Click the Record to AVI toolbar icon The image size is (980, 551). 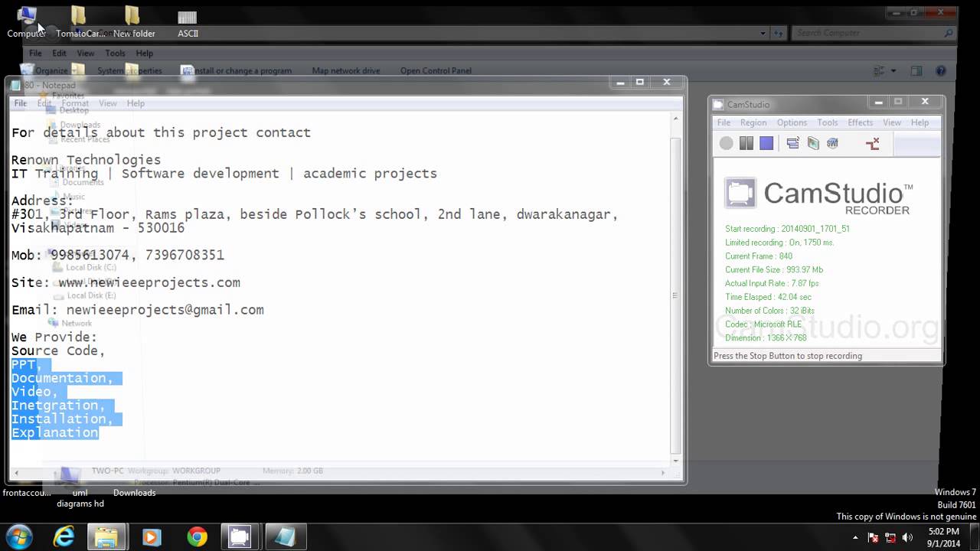click(813, 143)
